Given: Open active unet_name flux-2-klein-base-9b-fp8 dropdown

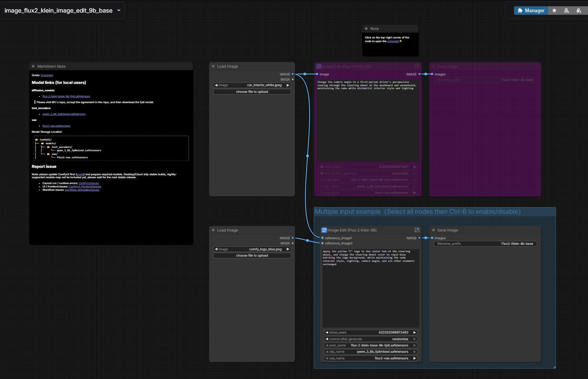Looking at the screenshot, I should (x=371, y=345).
